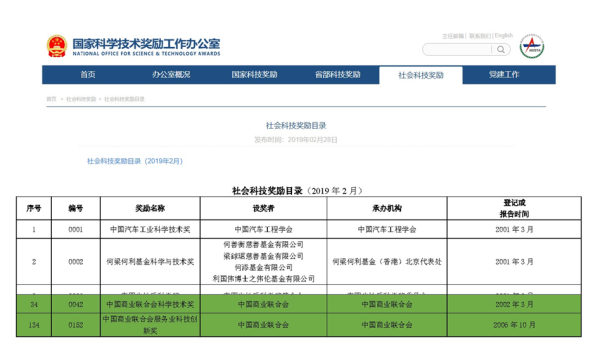Click the 中国汽车工业科学技术奖 cell
Viewport: 600px width, 361px height.
(x=150, y=229)
